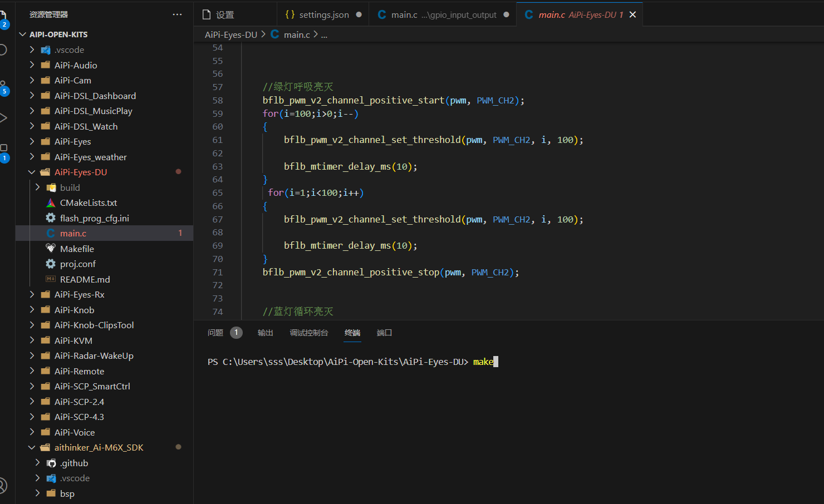
Task: Switch to main.c gpio_input_output tab
Action: [443, 14]
